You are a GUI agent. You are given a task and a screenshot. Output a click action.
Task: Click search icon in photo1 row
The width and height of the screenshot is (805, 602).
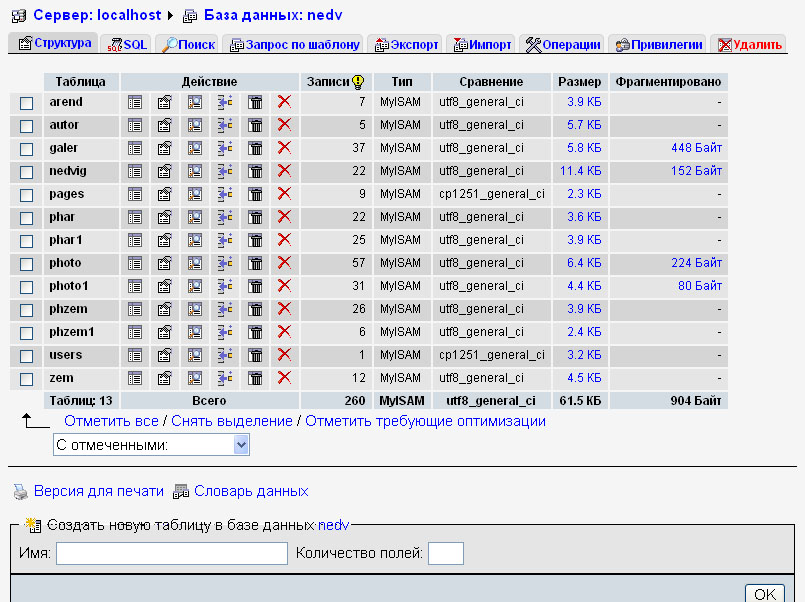195,286
